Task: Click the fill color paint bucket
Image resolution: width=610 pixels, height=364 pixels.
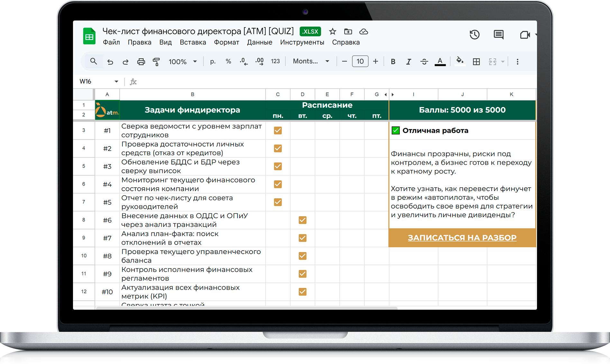Action: [x=460, y=61]
